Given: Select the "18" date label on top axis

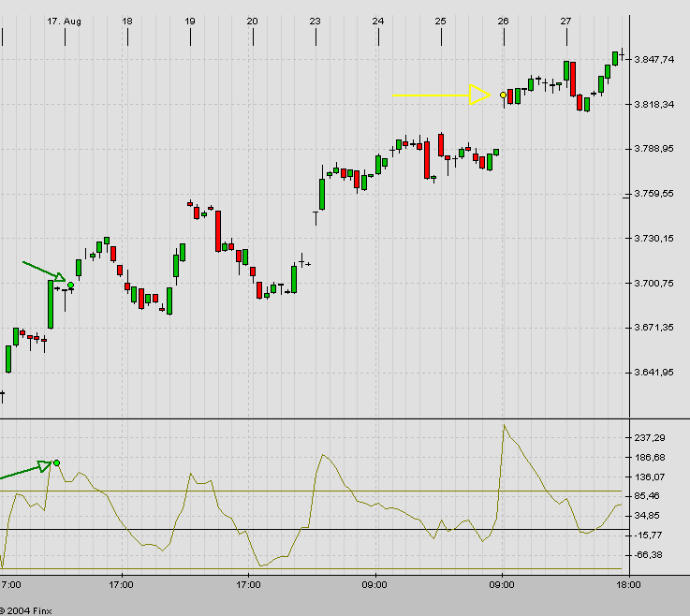Looking at the screenshot, I should [x=127, y=22].
